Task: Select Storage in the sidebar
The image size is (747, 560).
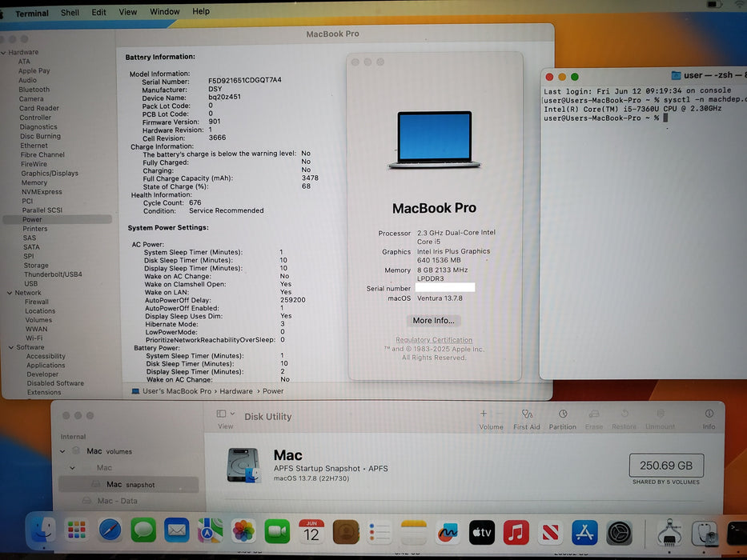Action: (x=36, y=266)
